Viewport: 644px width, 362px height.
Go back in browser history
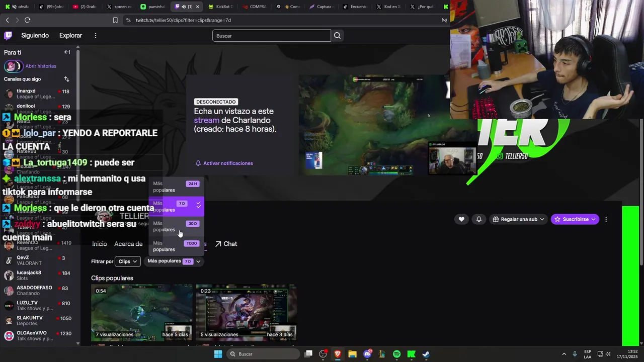click(7, 20)
